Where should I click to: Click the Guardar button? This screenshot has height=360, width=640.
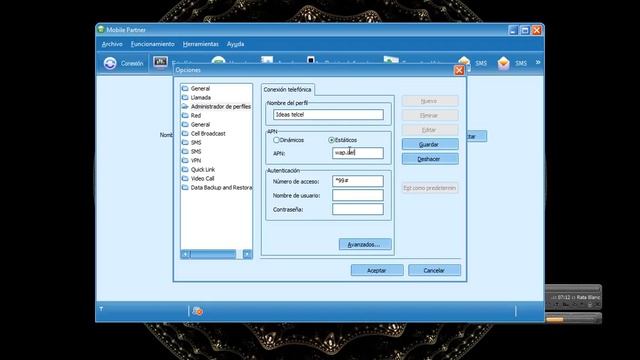[430, 144]
